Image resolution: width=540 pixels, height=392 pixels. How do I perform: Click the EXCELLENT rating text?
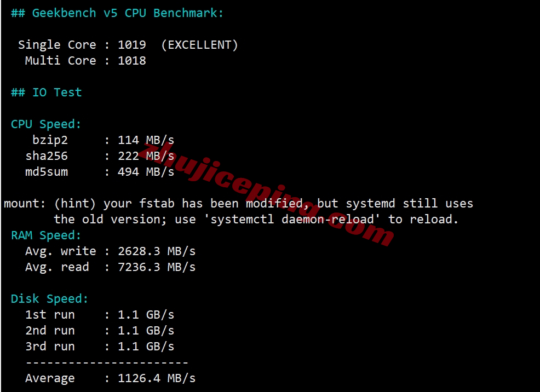[x=199, y=45]
